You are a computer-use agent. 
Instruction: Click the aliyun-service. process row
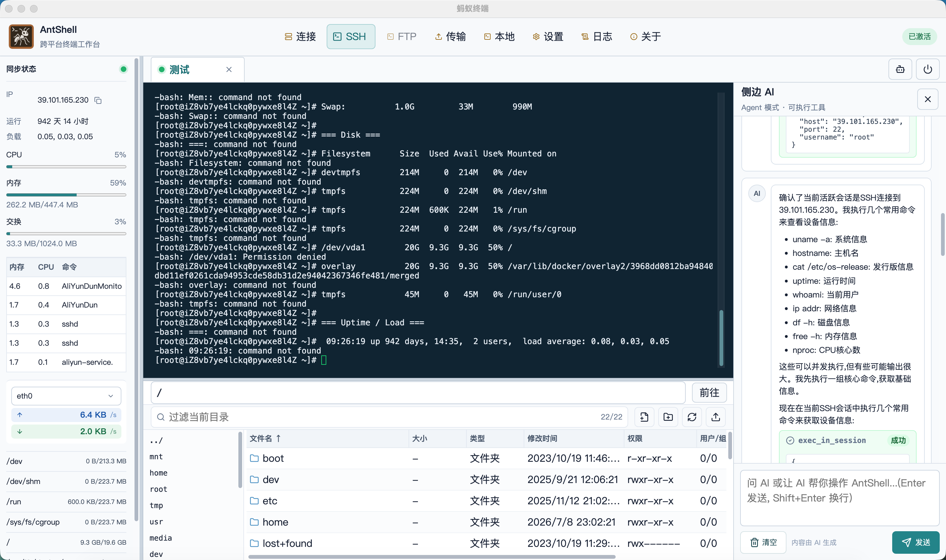[x=66, y=362]
